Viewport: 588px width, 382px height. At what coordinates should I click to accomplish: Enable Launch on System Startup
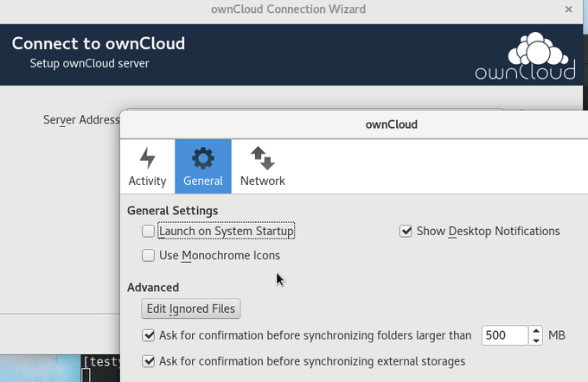click(149, 232)
